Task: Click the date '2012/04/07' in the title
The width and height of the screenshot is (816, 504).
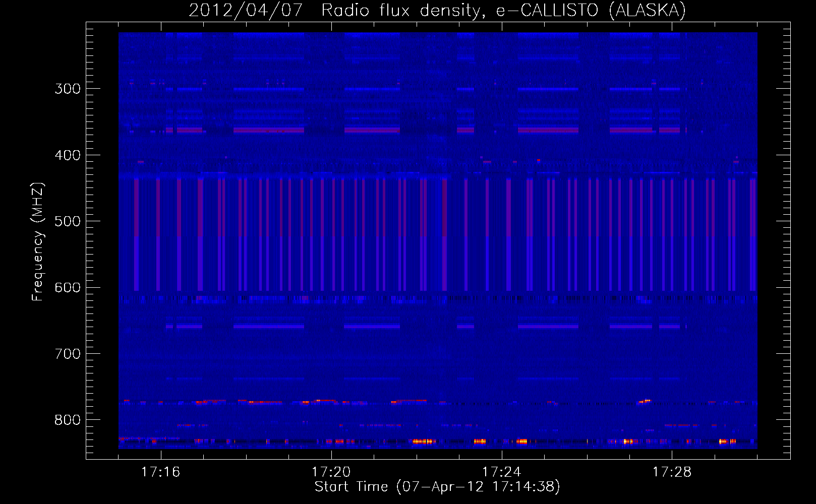Action: tap(245, 10)
